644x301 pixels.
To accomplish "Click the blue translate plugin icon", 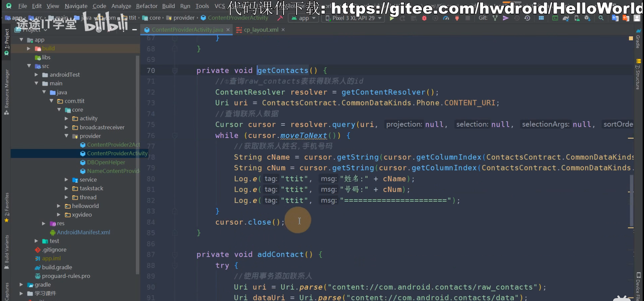I will coord(615,18).
